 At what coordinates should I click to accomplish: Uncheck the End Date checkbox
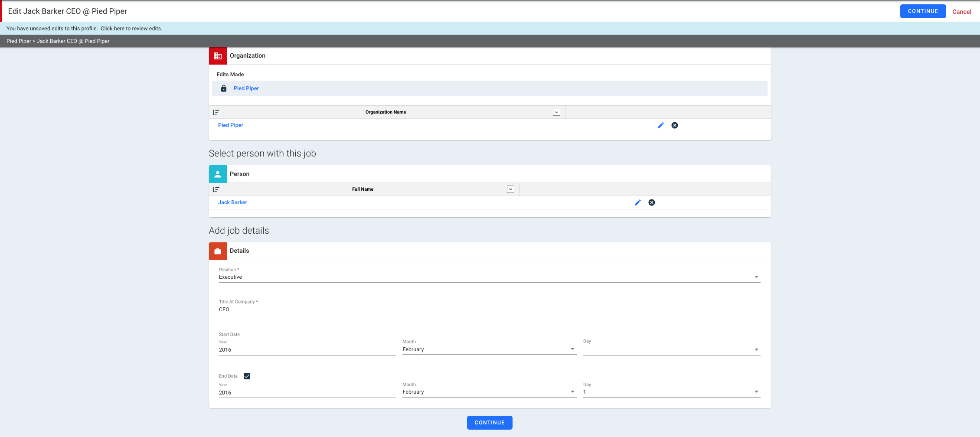(x=247, y=376)
